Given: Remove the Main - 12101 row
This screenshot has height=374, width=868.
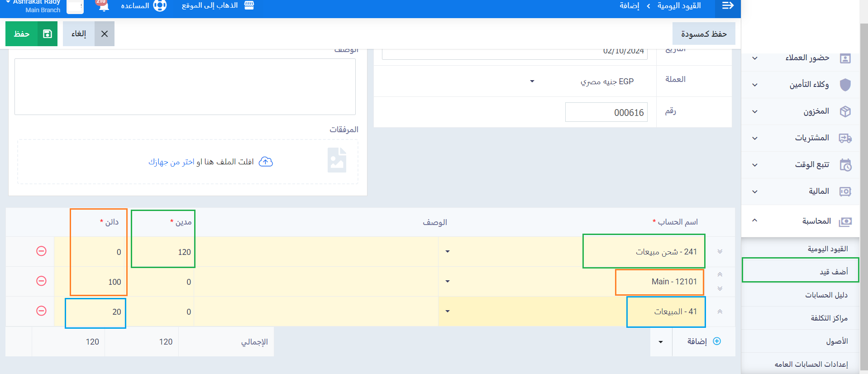Looking at the screenshot, I should 41,281.
